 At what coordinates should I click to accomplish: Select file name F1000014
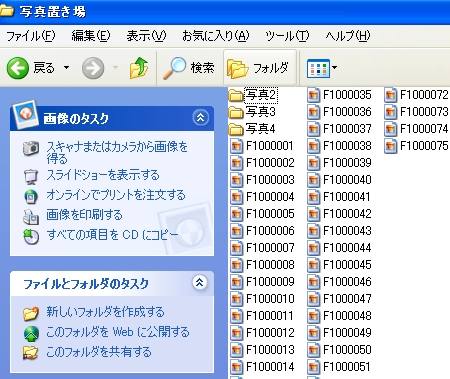pos(270,367)
